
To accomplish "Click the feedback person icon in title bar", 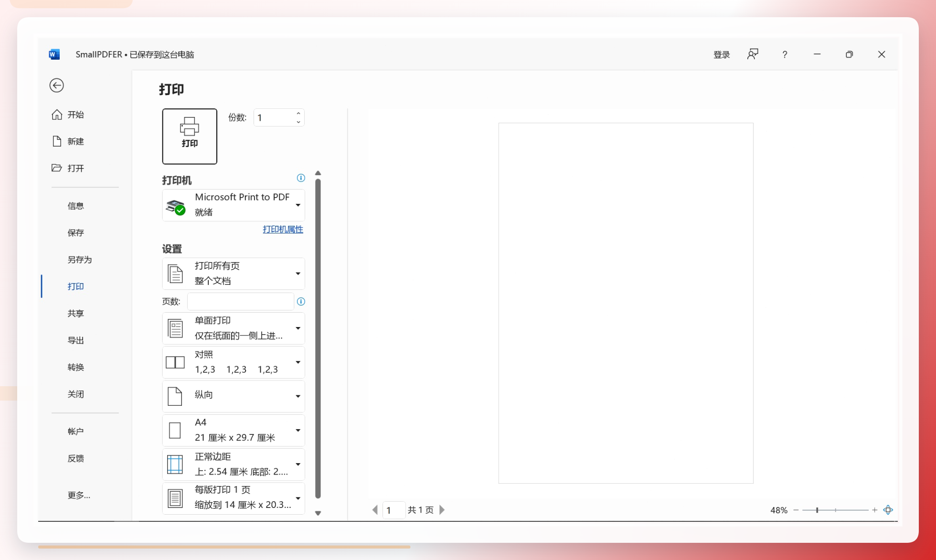I will pos(753,54).
